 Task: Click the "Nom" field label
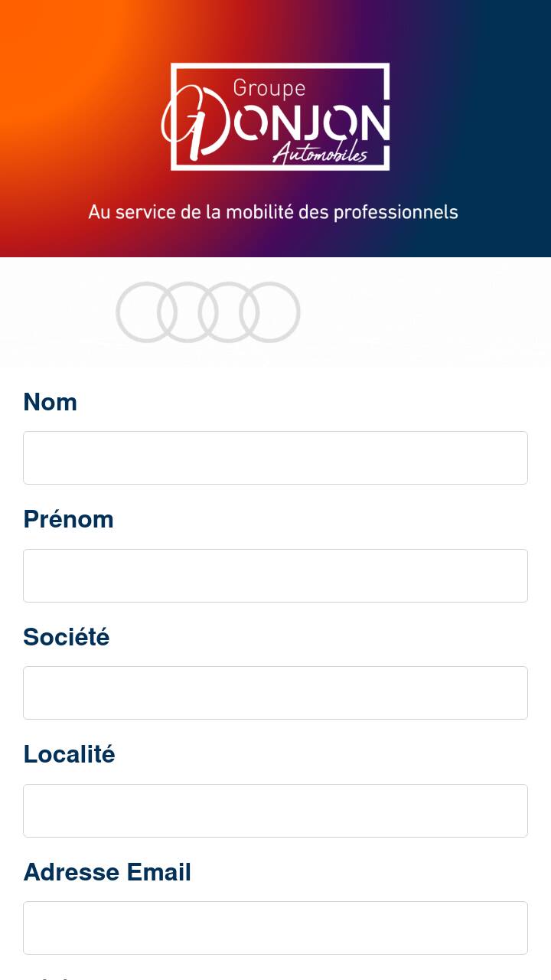pyautogui.click(x=51, y=402)
